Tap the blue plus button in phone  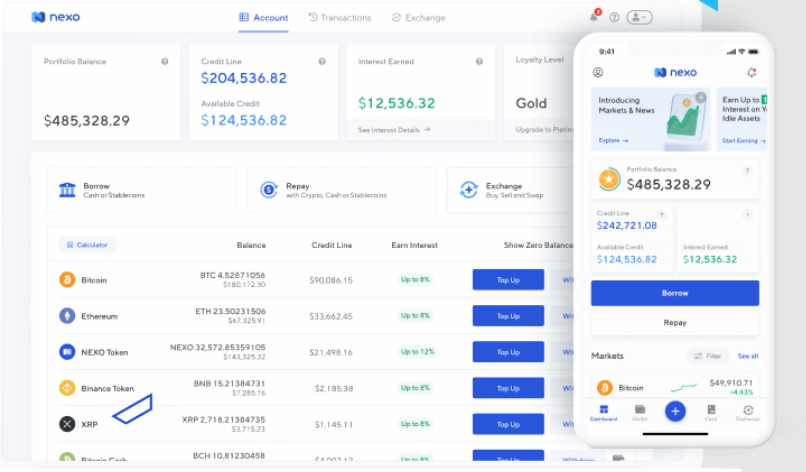[x=675, y=411]
